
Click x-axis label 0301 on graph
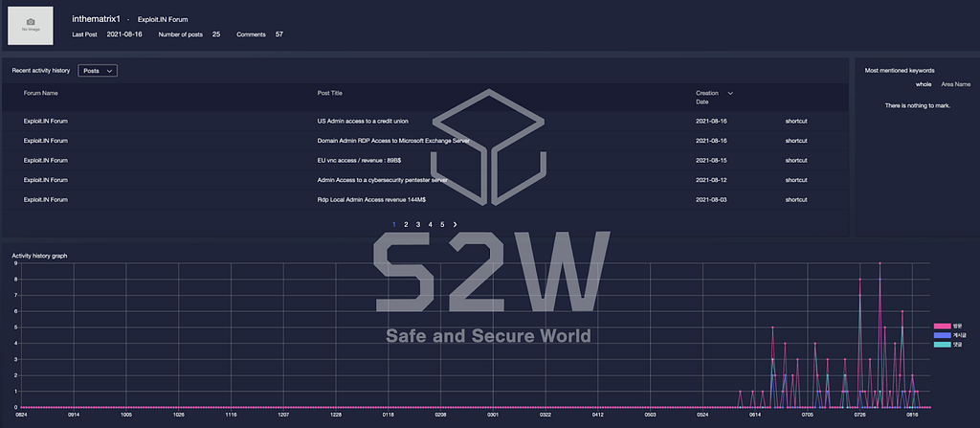493,415
